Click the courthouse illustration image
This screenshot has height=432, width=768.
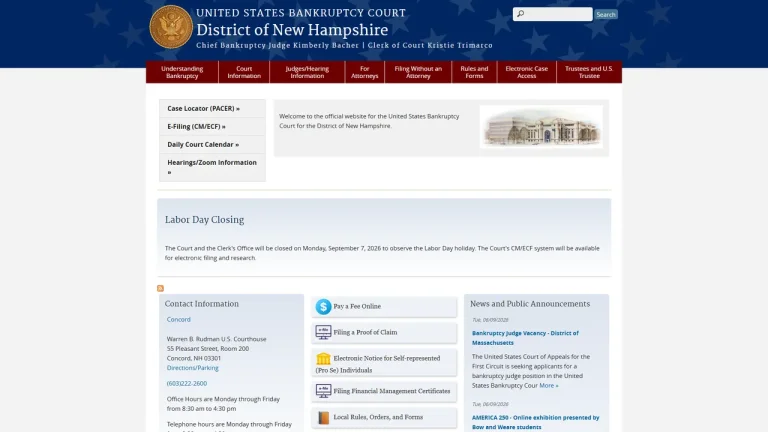(541, 127)
